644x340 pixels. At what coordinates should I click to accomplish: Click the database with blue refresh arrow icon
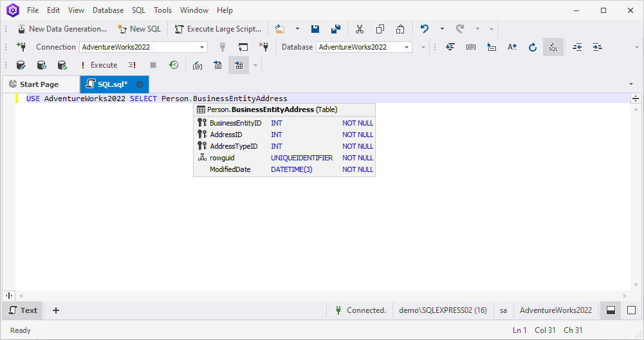pos(41,65)
